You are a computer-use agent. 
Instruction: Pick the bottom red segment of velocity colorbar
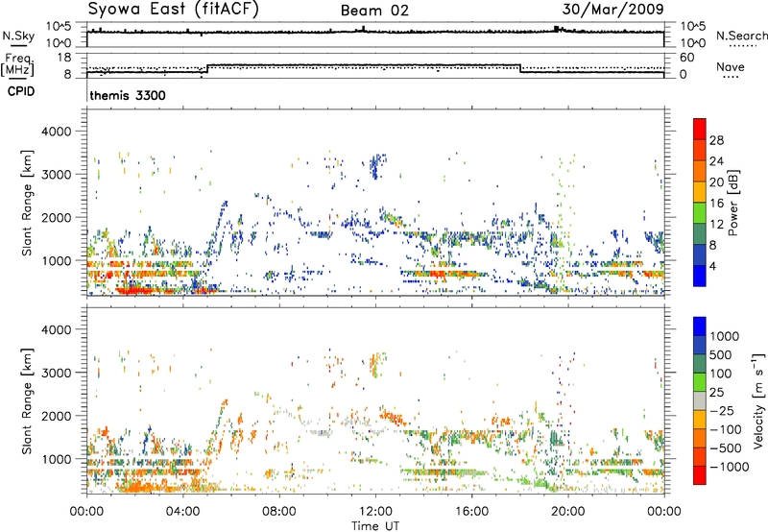coord(700,475)
